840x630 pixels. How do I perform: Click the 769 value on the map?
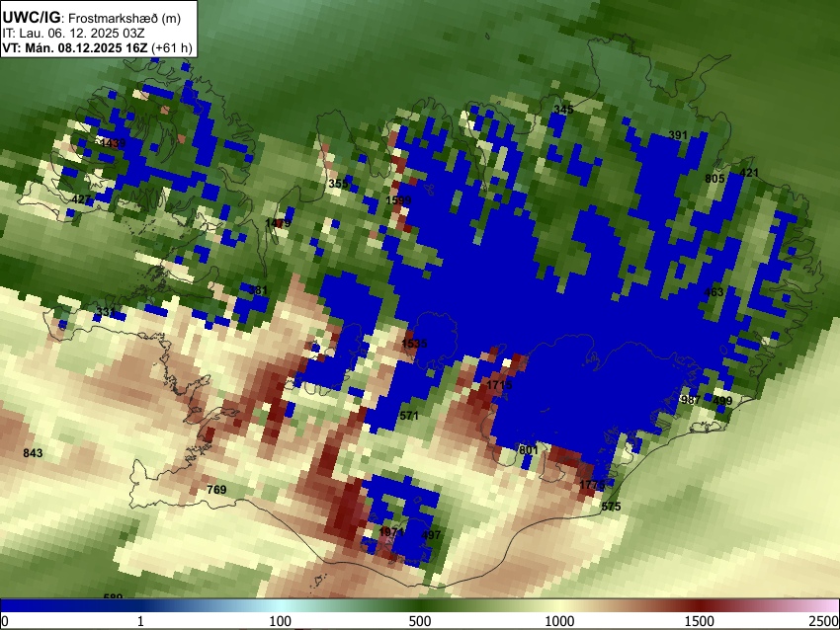[x=216, y=489]
